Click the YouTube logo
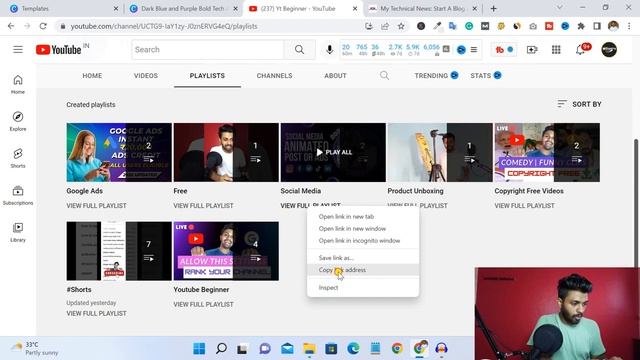 [59, 50]
